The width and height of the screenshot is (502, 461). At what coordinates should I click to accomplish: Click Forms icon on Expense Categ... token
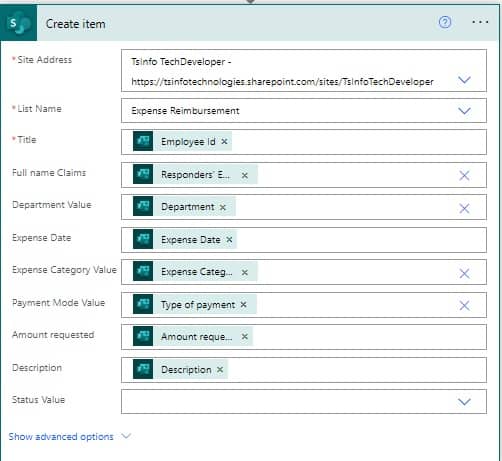(143, 271)
